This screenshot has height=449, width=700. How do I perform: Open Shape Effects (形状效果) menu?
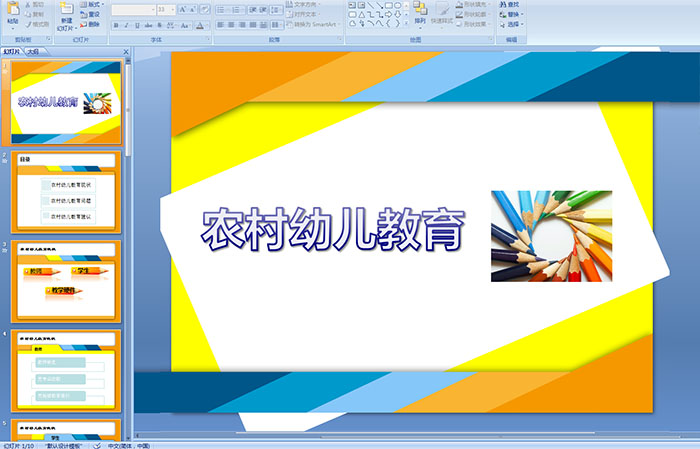(x=472, y=24)
